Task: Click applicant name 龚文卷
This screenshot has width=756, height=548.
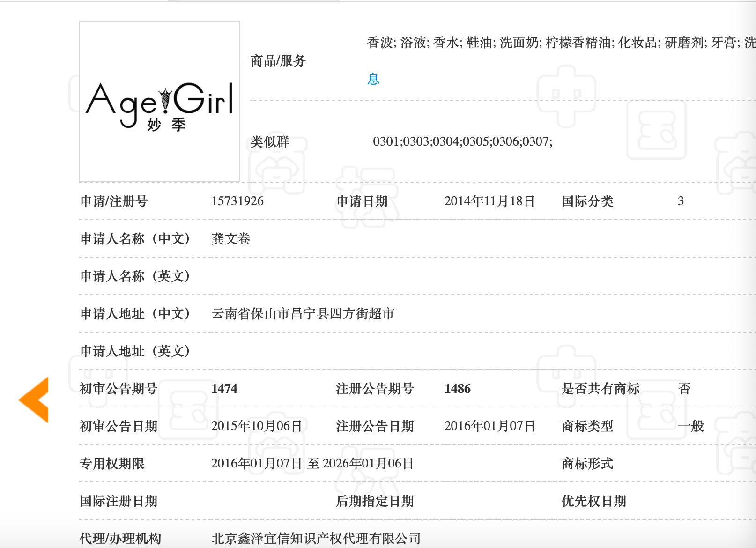Action: tap(230, 239)
